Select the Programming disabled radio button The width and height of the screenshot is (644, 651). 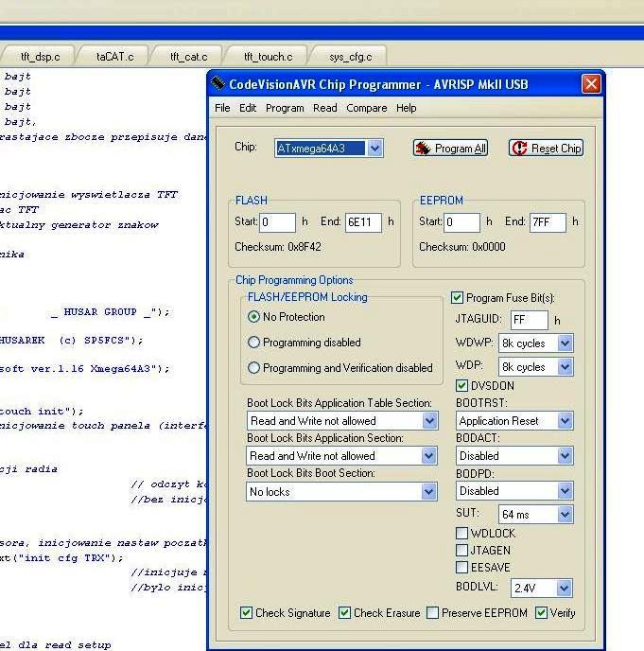253,343
